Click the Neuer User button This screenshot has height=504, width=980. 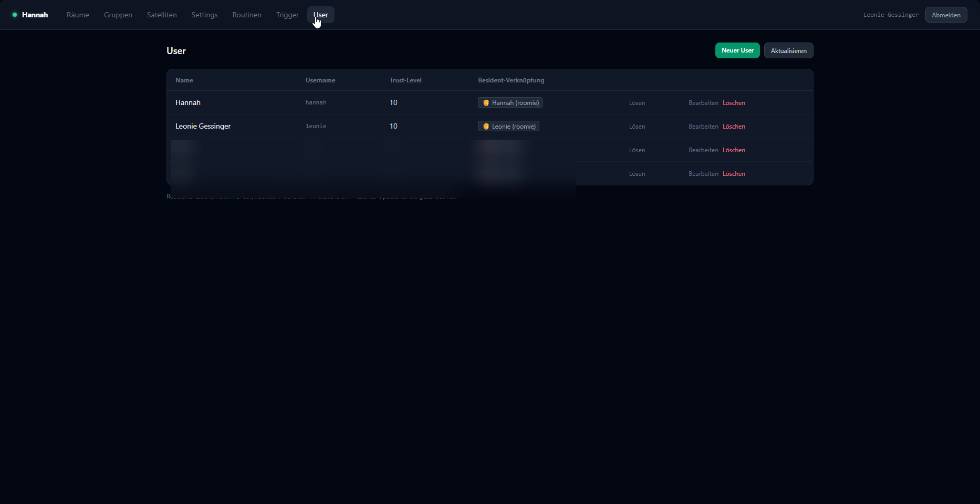[x=737, y=50]
